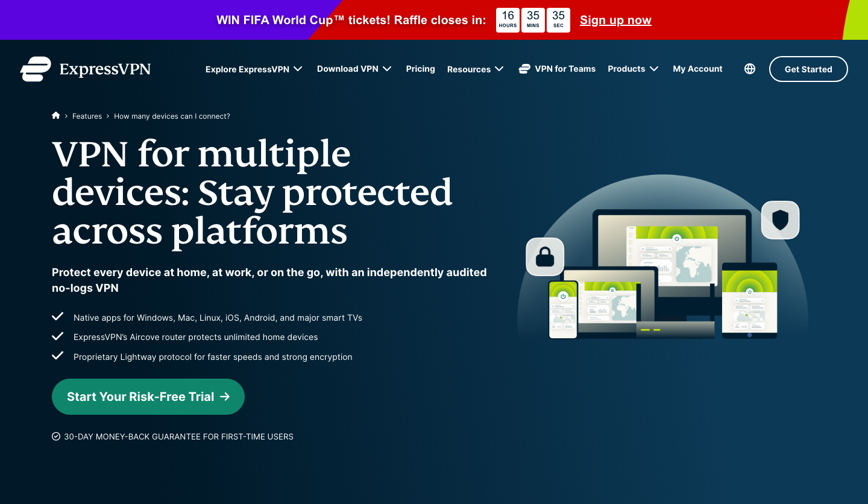This screenshot has height=504, width=868.
Task: Open the Features breadcrumb link
Action: point(87,116)
